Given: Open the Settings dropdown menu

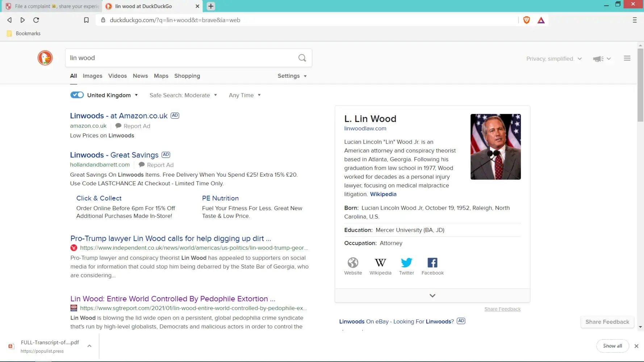Looking at the screenshot, I should [x=292, y=76].
